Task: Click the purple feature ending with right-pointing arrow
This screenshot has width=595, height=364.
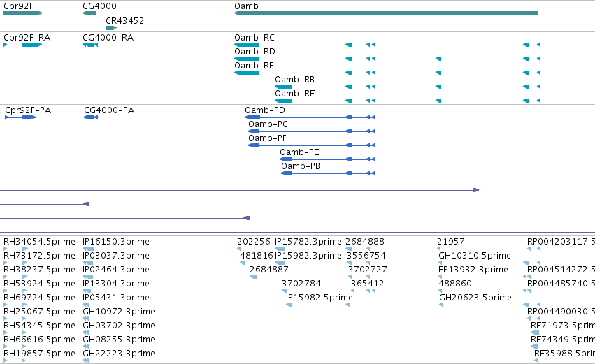Action: (x=239, y=190)
